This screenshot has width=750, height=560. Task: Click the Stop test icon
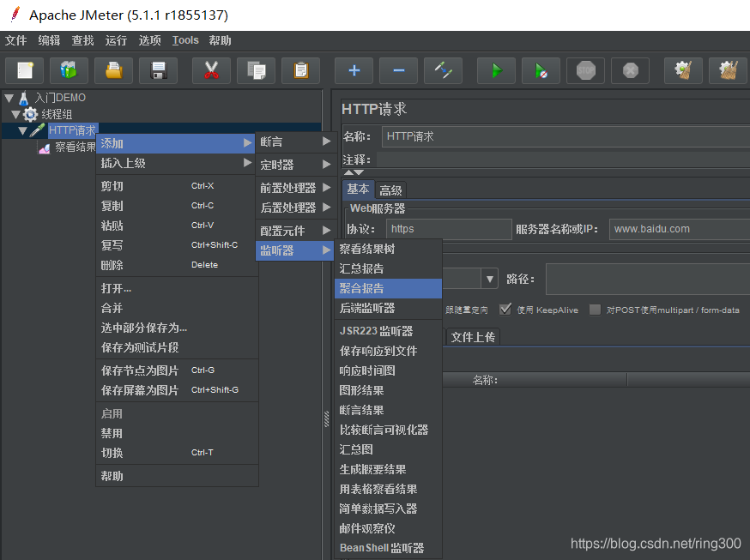point(586,70)
